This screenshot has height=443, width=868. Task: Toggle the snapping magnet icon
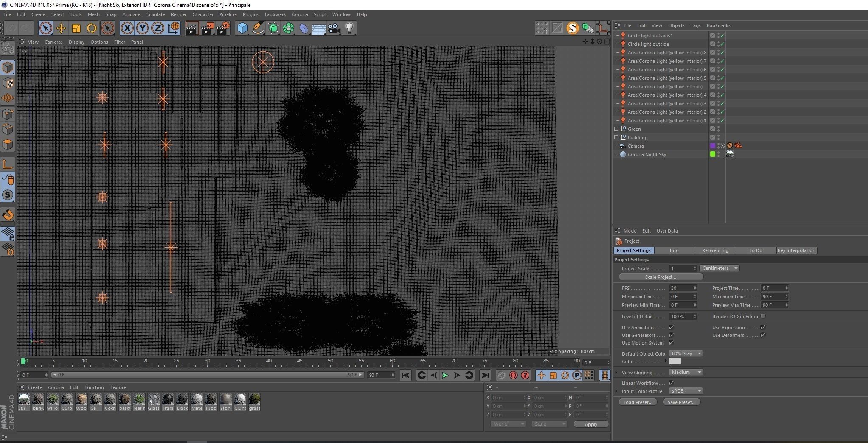pyautogui.click(x=8, y=214)
